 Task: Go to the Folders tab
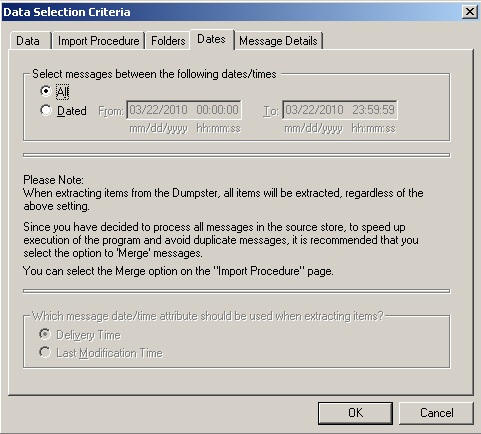point(168,41)
